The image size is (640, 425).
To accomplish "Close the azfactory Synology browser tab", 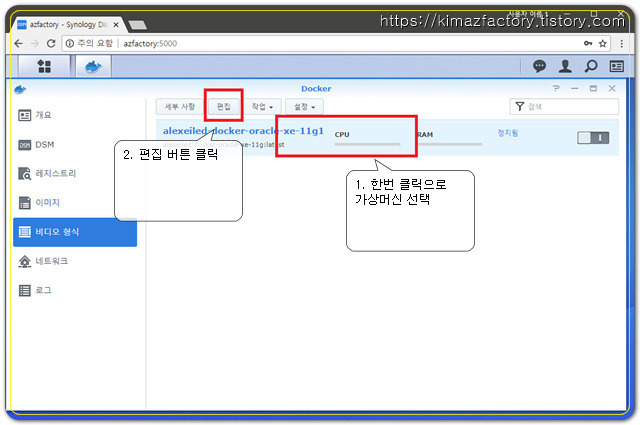I will point(116,25).
